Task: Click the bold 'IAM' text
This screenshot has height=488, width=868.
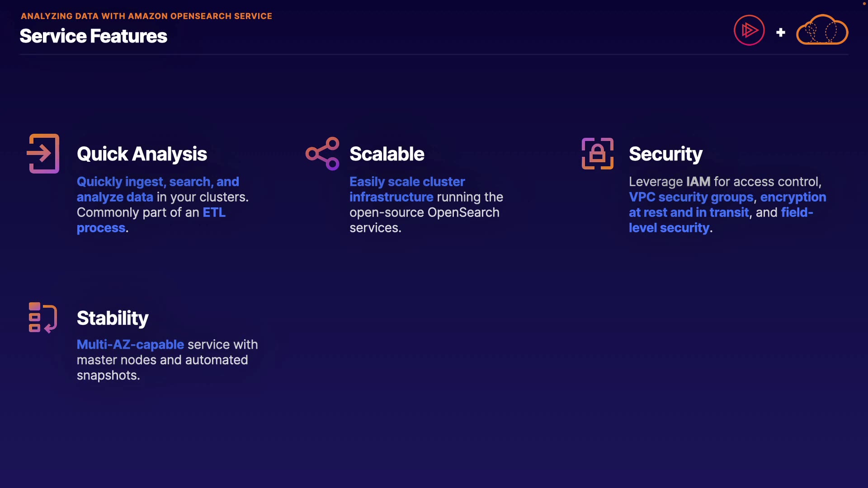Action: (698, 182)
